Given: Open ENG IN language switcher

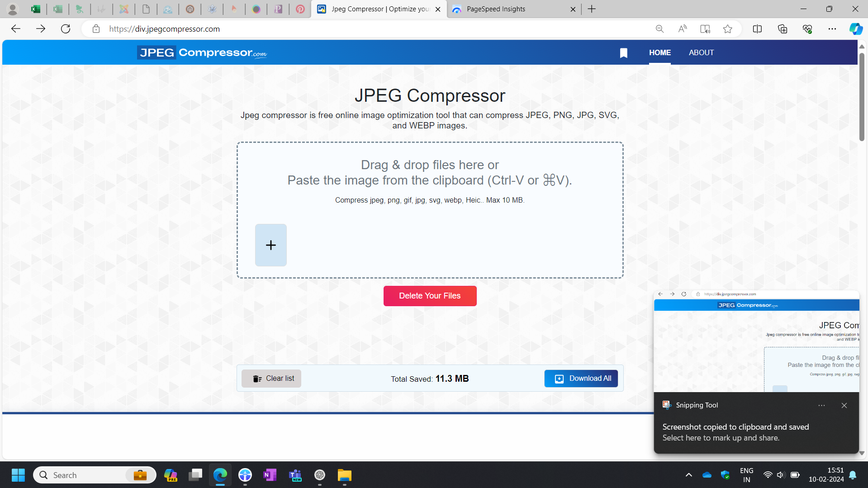Looking at the screenshot, I should (x=747, y=475).
